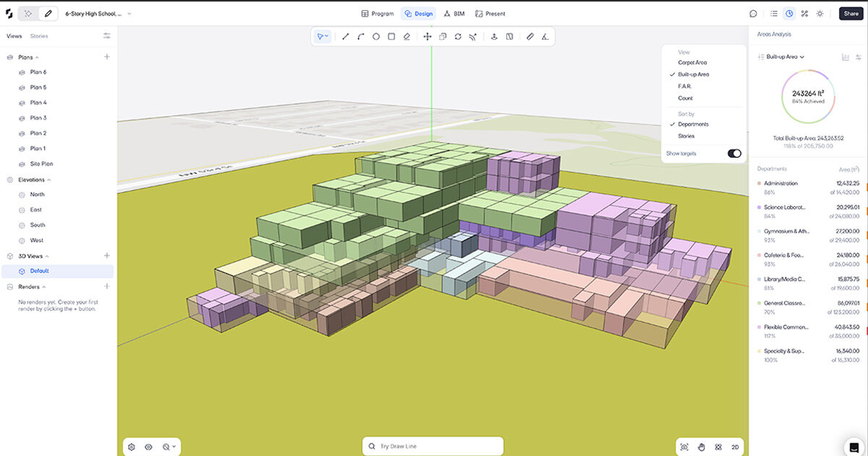
Task: Select the Circle drawing tool
Action: (375, 36)
